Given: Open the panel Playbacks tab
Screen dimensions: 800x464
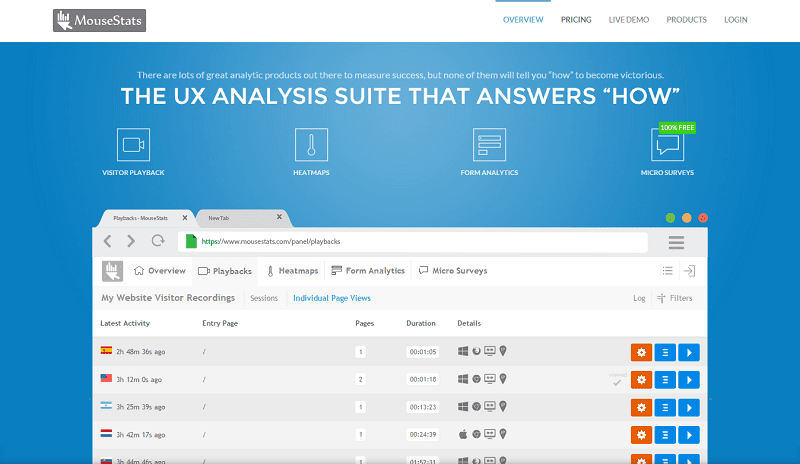Looking at the screenshot, I should tap(225, 271).
